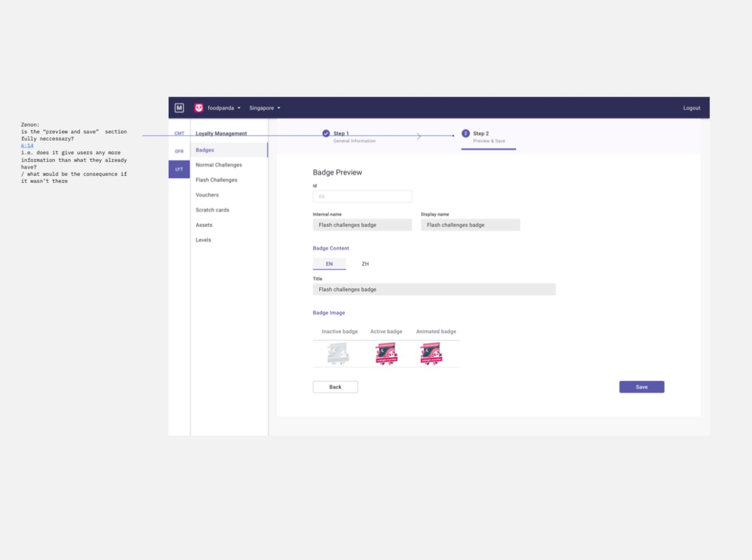Select the animated badge image thumbnail

click(431, 354)
